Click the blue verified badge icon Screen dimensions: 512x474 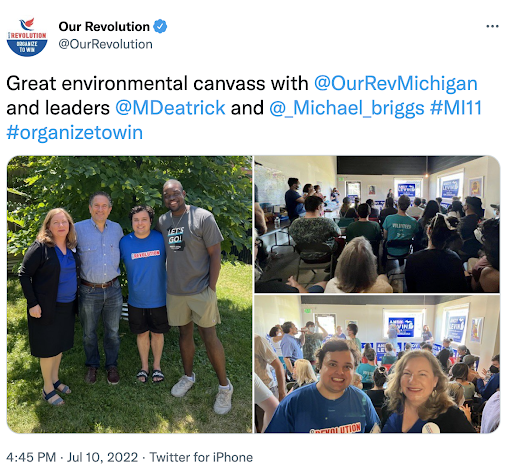coord(160,26)
